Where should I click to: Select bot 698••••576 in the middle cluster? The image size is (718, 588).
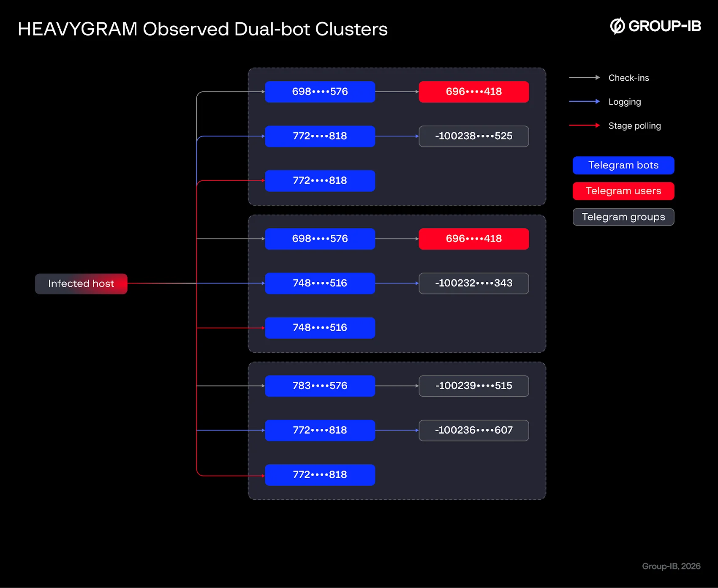(x=320, y=239)
